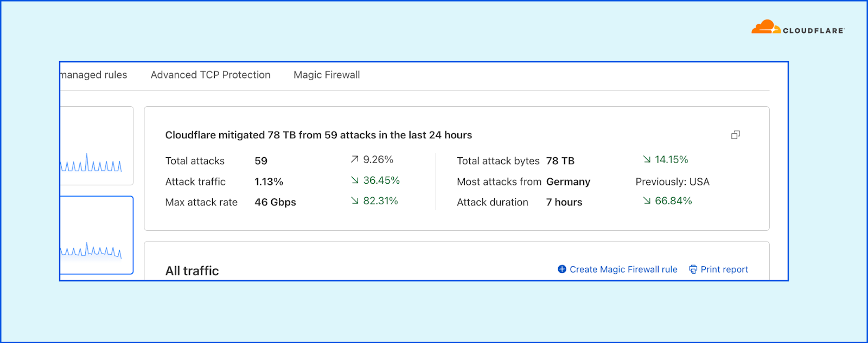Viewport: 868px width, 343px height.
Task: Click the 'Previously: USA' text
Action: coord(672,182)
